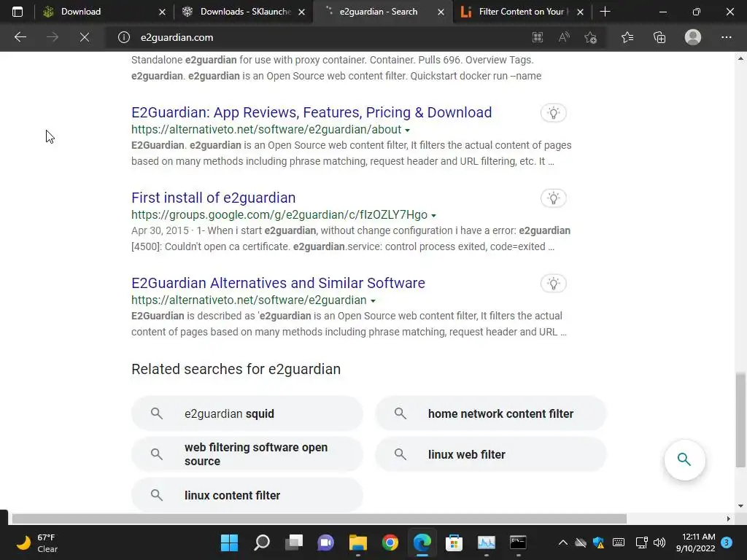Open the tab actions menu icon
Image resolution: width=747 pixels, height=560 pixels.
point(18,12)
